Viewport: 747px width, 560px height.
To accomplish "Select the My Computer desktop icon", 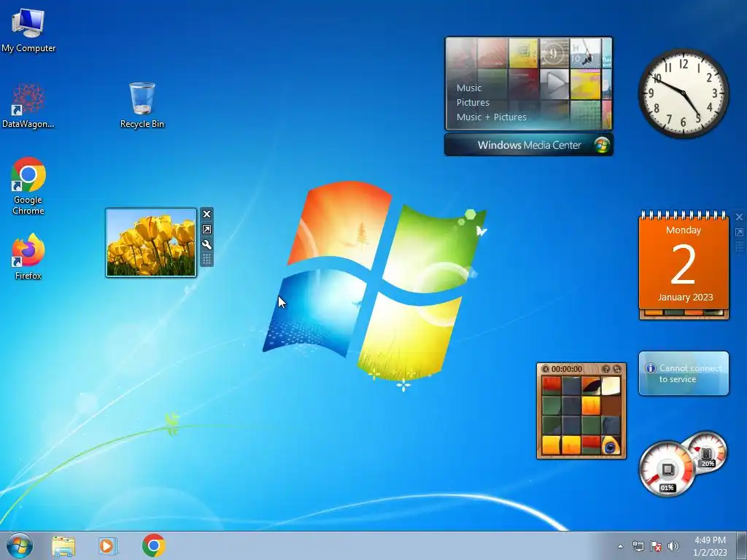I will [x=28, y=29].
